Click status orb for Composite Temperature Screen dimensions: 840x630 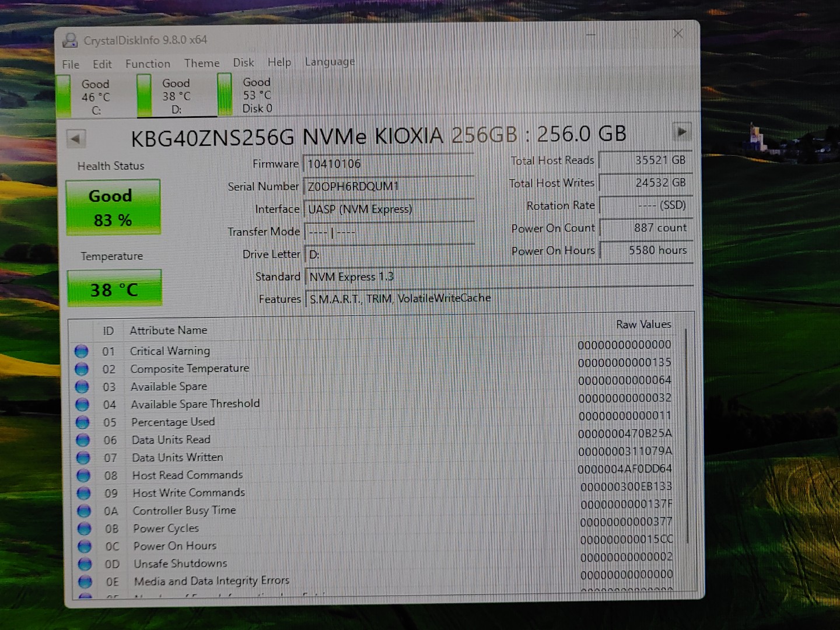point(82,369)
